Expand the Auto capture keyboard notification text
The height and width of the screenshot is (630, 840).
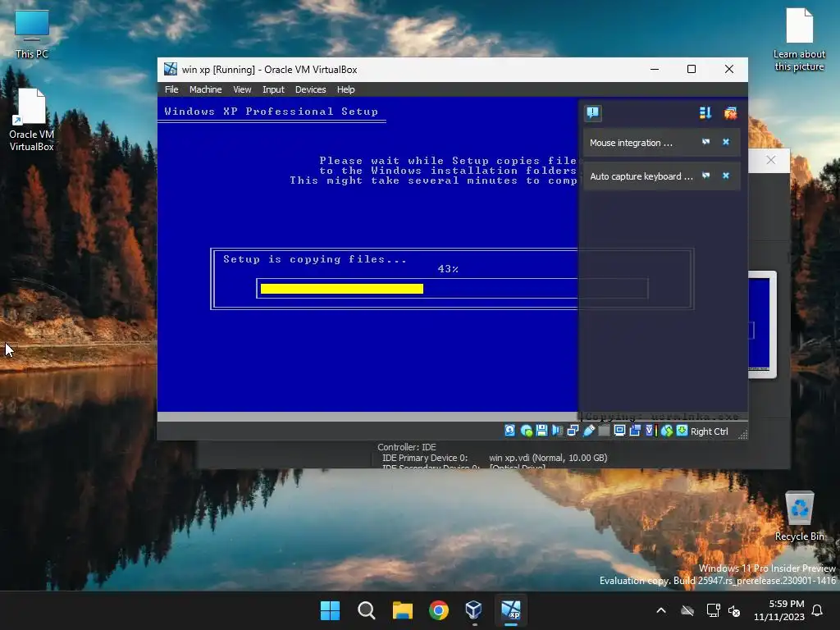point(641,176)
